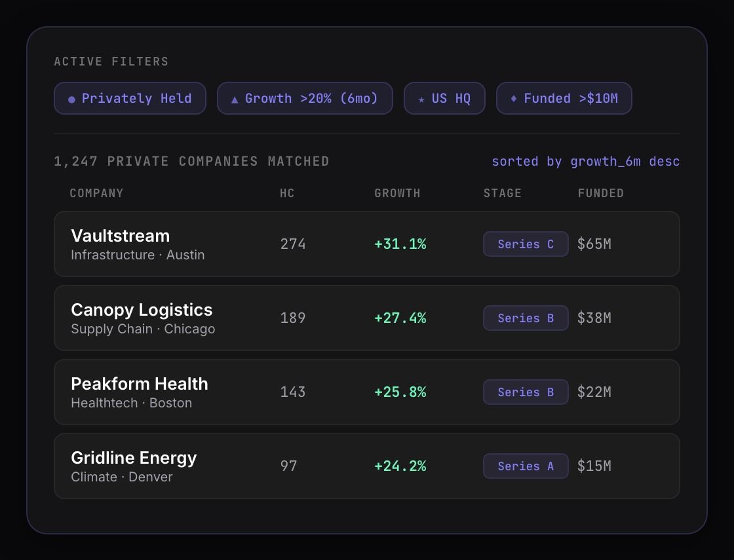Click Climate · Denver subtitle

[x=122, y=477]
